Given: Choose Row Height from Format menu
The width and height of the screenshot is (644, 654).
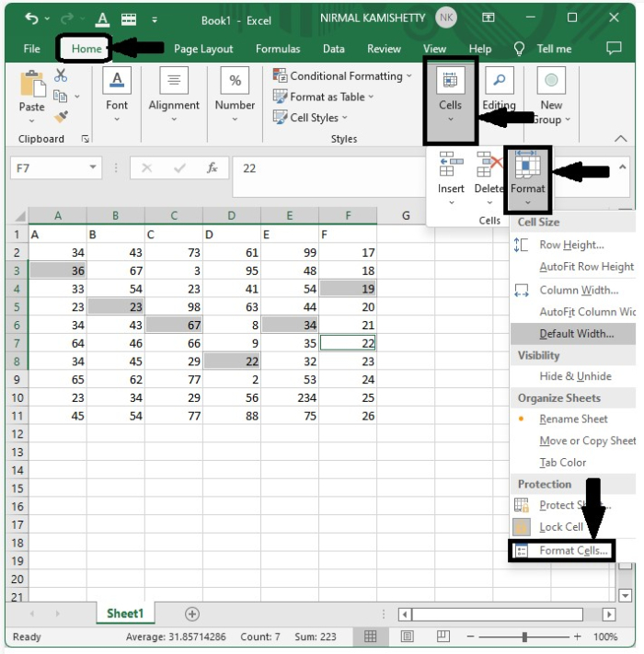Looking at the screenshot, I should coord(571,245).
